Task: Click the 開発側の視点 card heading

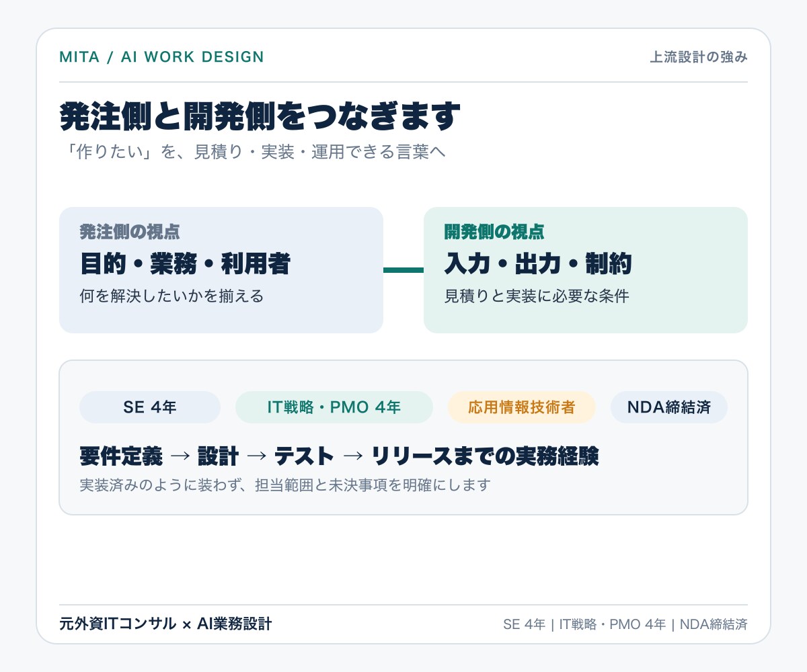Action: pyautogui.click(x=494, y=232)
